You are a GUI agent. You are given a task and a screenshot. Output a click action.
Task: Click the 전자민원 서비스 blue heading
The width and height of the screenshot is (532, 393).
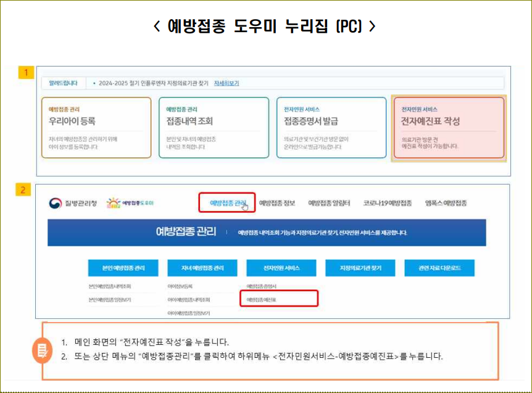click(281, 268)
